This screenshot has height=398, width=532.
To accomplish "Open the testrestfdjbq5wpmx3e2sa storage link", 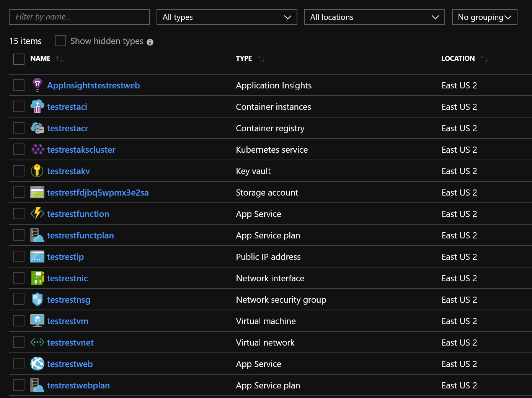I will coord(98,192).
